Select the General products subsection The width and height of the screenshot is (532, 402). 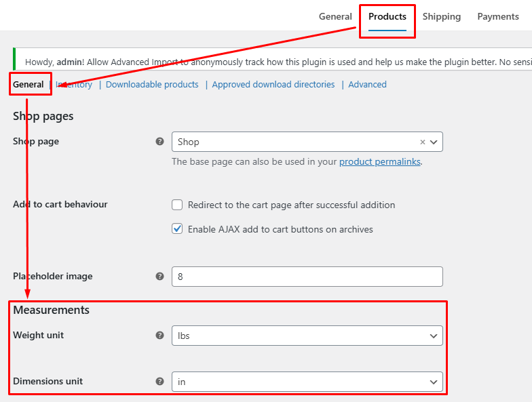28,84
